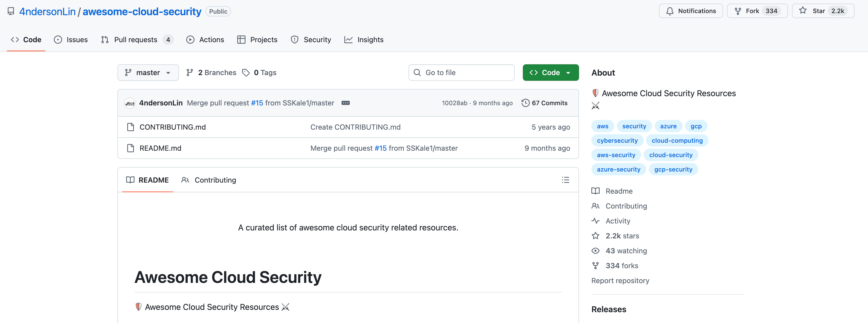
Task: Click the commit history clock icon
Action: point(525,103)
